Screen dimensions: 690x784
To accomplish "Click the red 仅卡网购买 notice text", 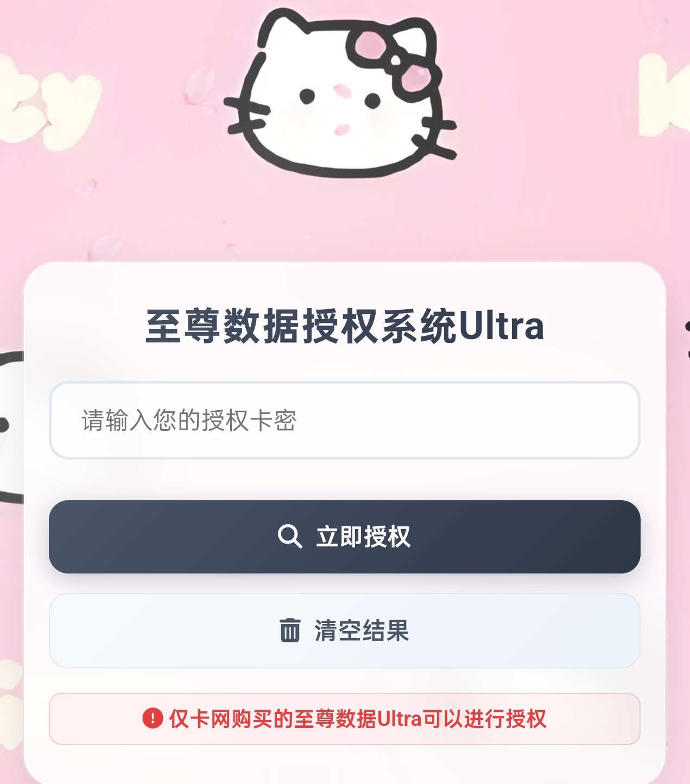I will coord(358,718).
